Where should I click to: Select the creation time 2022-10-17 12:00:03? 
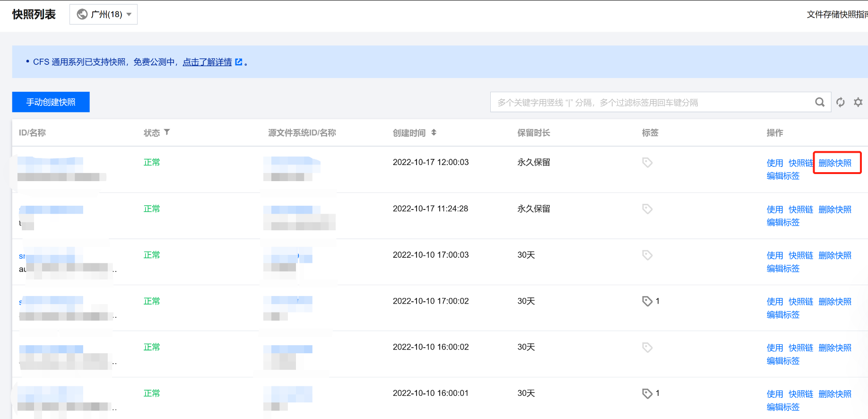431,162
